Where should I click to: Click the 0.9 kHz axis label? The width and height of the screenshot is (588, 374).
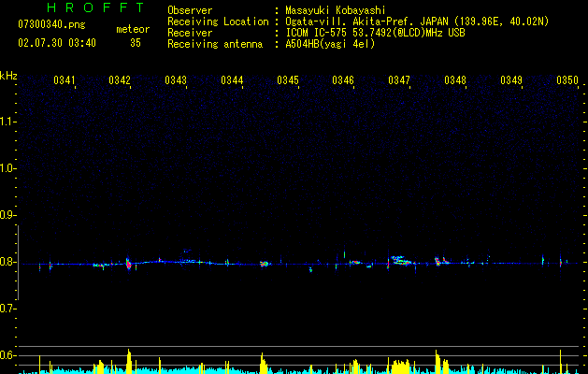pos(7,215)
